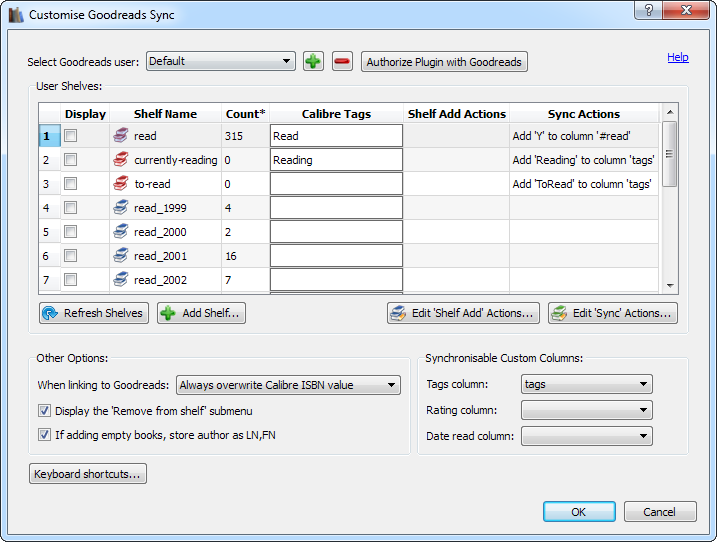Click the Refresh Shelves button

(94, 313)
